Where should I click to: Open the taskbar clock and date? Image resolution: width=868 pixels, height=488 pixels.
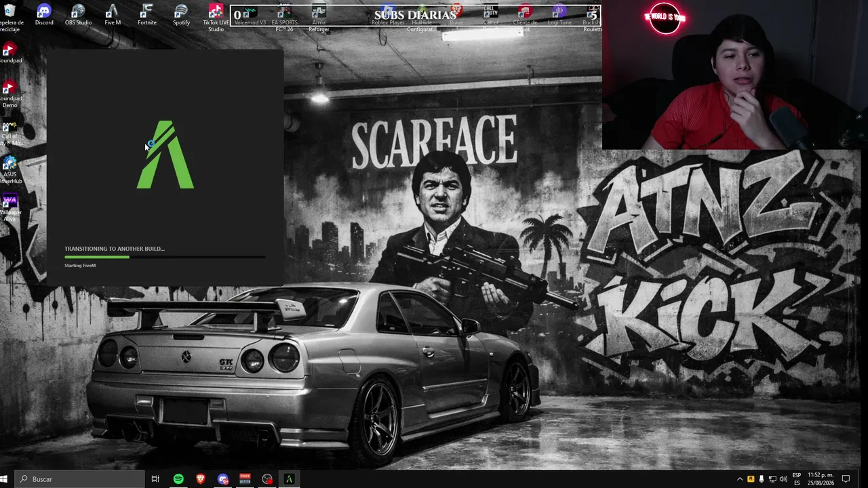(821, 479)
